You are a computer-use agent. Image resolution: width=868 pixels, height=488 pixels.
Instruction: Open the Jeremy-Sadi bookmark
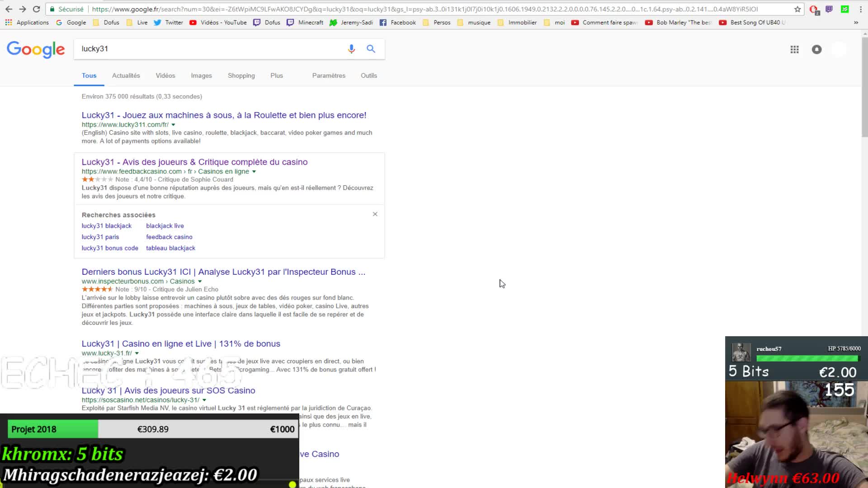point(351,23)
